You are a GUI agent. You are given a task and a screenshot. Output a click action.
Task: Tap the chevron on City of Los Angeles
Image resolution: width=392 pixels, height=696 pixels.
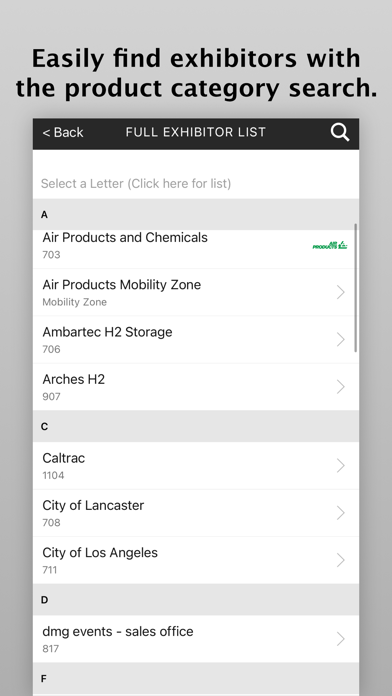341,560
